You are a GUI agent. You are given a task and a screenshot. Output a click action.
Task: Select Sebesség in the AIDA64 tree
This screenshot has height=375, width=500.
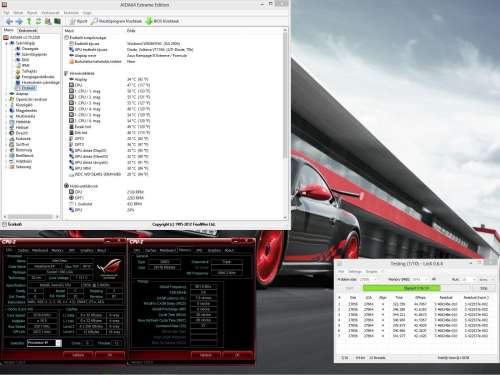point(23,167)
